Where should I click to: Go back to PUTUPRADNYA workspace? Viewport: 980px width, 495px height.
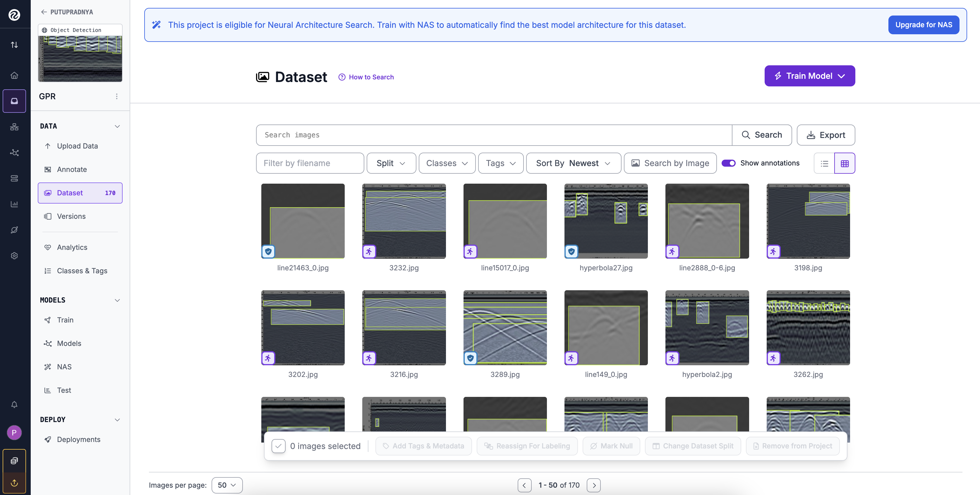click(67, 12)
